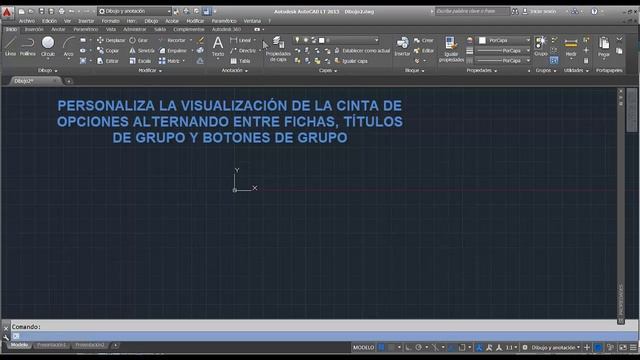Toggle grid display in status bar
This screenshot has width=640, height=360.
click(381, 347)
